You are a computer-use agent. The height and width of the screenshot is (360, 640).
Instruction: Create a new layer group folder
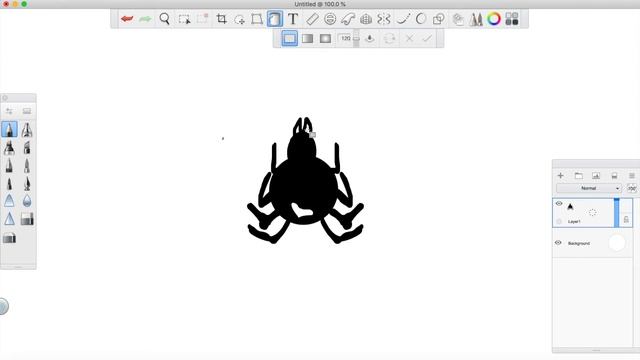click(578, 176)
